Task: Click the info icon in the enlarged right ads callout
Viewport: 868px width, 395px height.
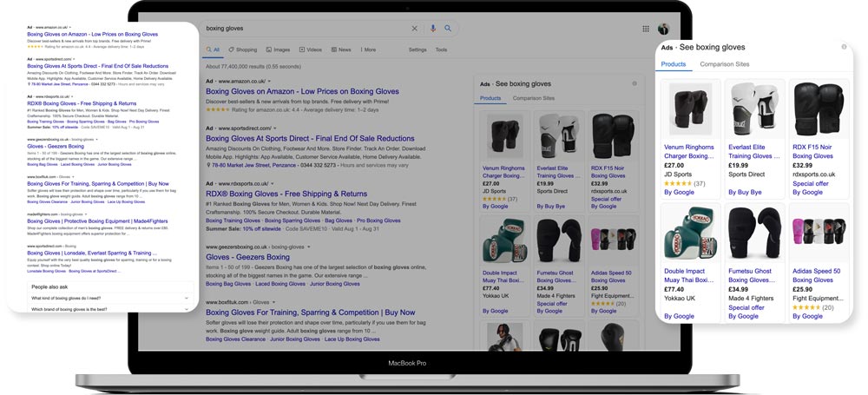Action: [844, 47]
